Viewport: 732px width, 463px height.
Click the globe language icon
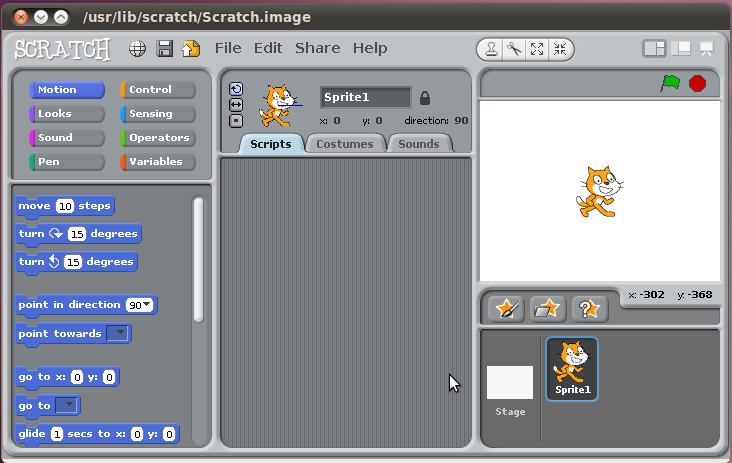pos(137,49)
